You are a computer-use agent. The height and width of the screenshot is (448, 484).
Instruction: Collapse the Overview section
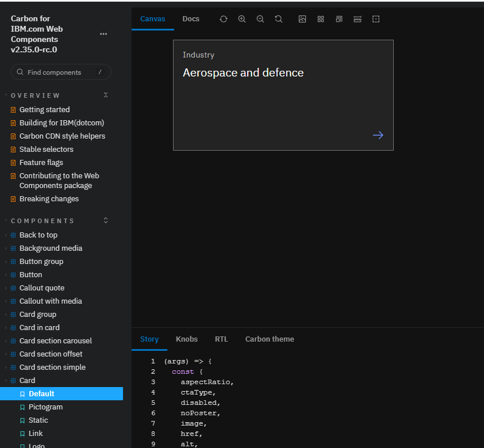pyautogui.click(x=106, y=95)
